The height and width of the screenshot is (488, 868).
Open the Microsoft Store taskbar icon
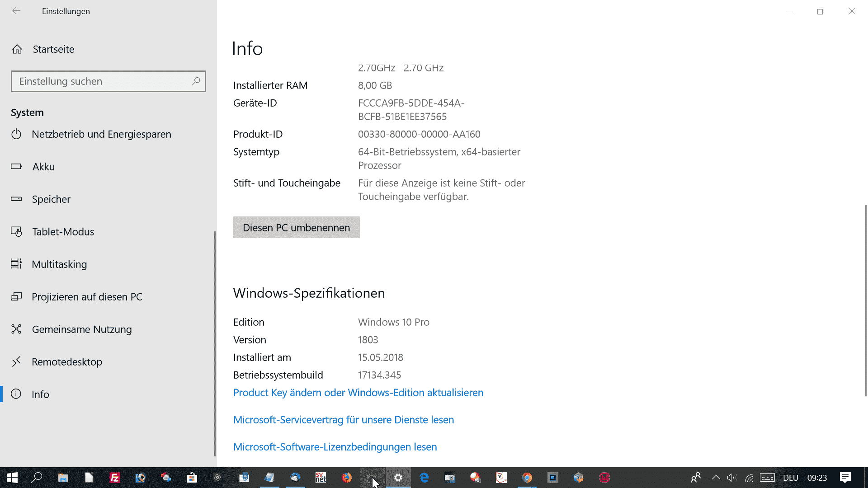tap(192, 478)
